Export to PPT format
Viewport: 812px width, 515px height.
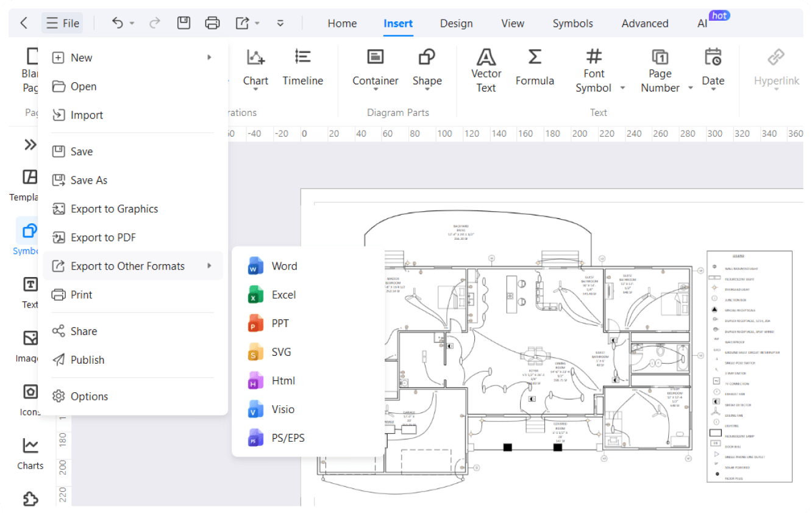point(308,323)
